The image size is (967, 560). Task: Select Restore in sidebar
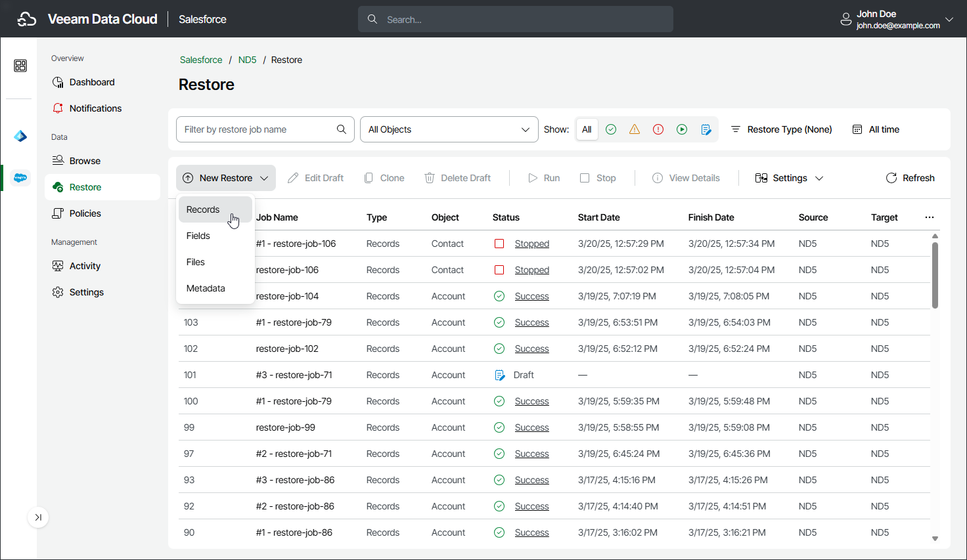pos(102,187)
